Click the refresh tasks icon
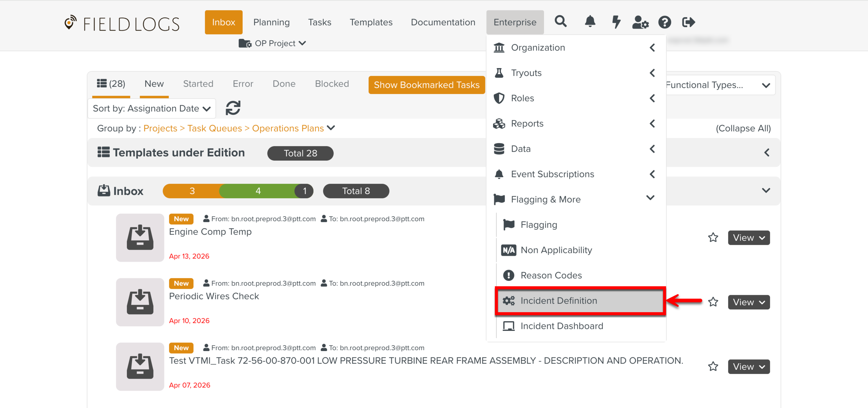Image resolution: width=868 pixels, height=408 pixels. [x=233, y=108]
